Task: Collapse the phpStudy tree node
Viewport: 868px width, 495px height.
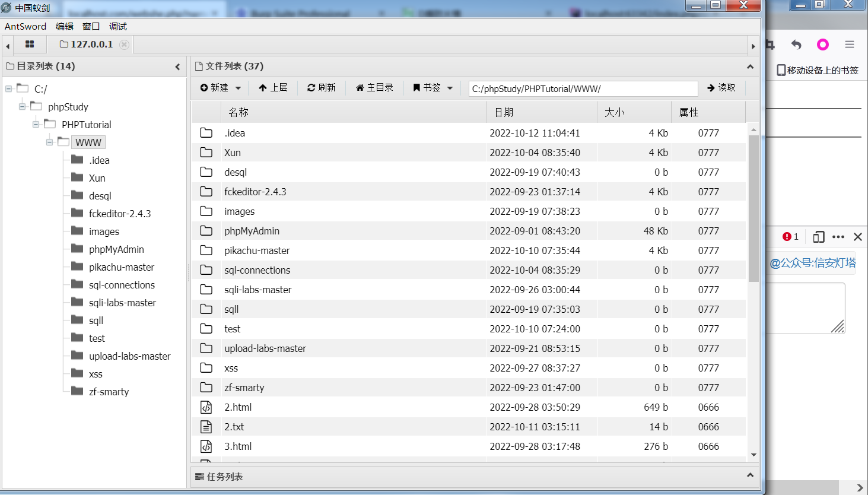Action: pos(23,107)
